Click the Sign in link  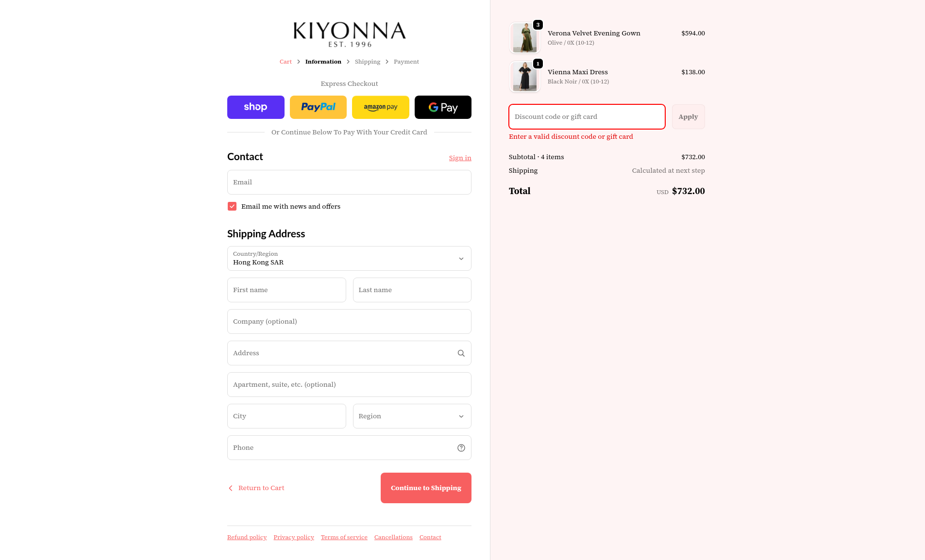point(460,158)
